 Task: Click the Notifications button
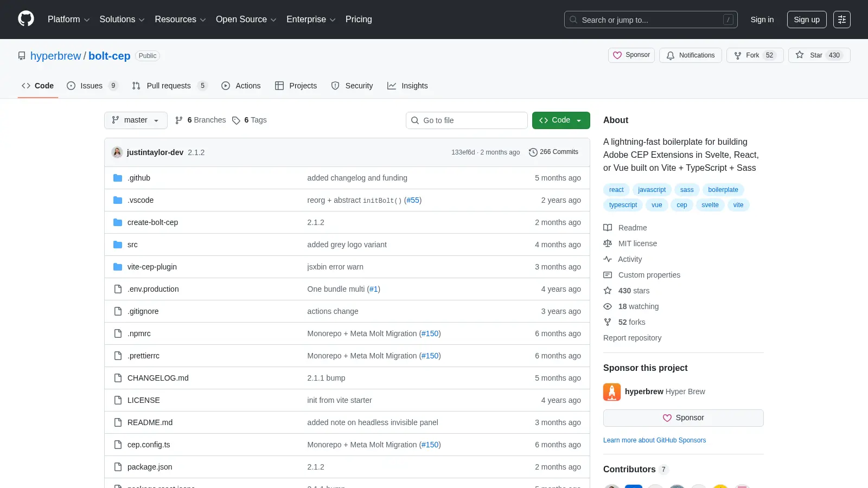(x=691, y=55)
